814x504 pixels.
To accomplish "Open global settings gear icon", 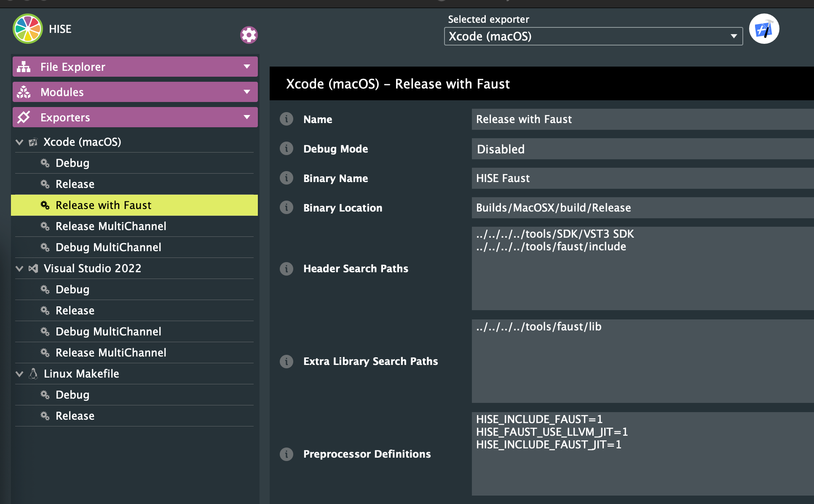I will coord(249,35).
